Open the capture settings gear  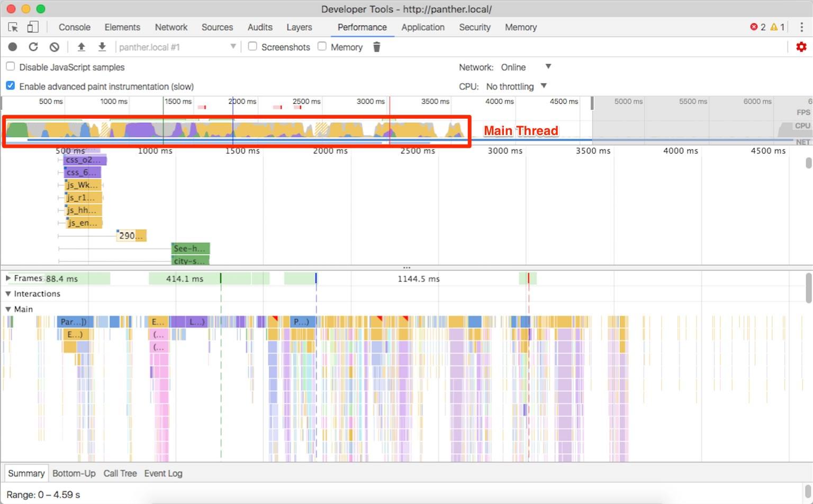tap(801, 47)
